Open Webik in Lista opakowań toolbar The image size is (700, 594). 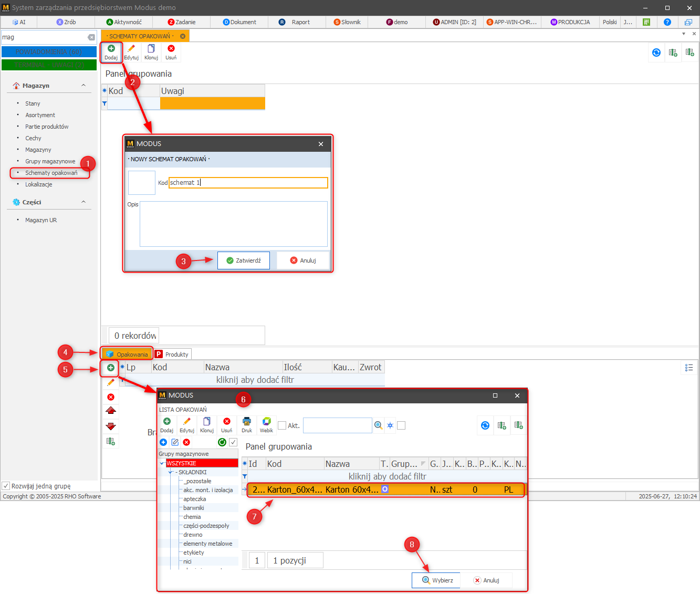pyautogui.click(x=267, y=425)
